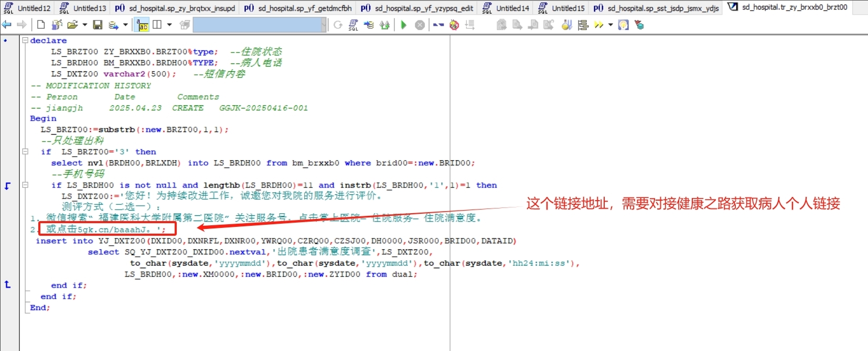868x351 pixels.
Task: Click 'MODIFICATION HISTORY' comment line
Action: [98, 85]
